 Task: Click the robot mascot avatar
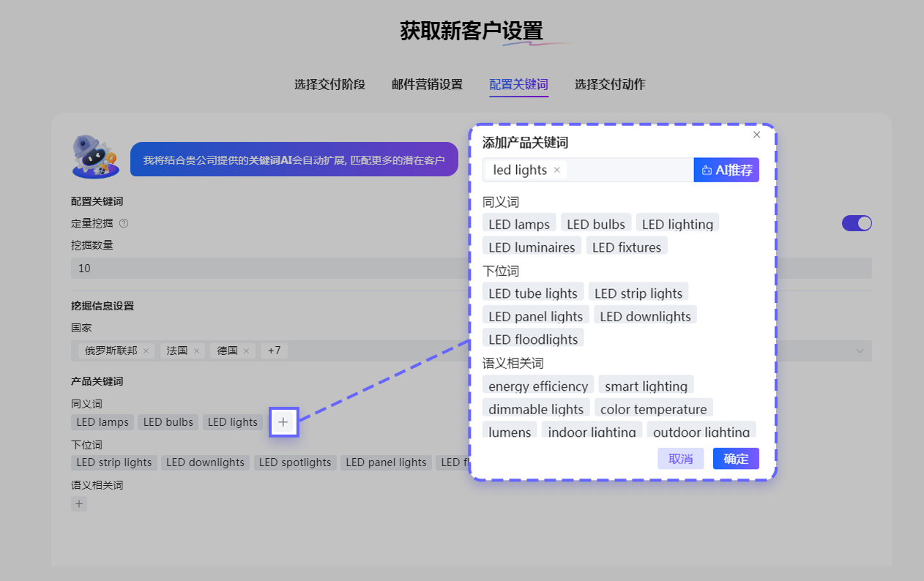[96, 157]
